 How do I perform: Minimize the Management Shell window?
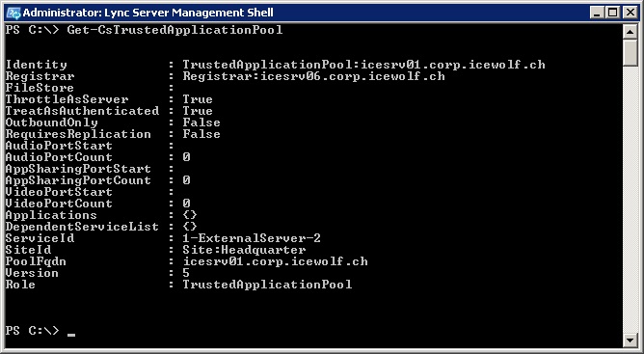(x=597, y=13)
